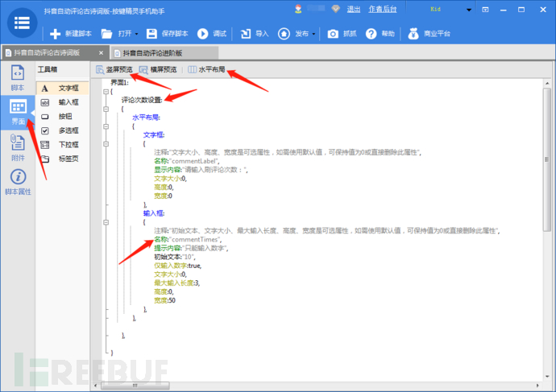
Task: Click the horizontal scrollbar right arrow
Action: (538, 386)
